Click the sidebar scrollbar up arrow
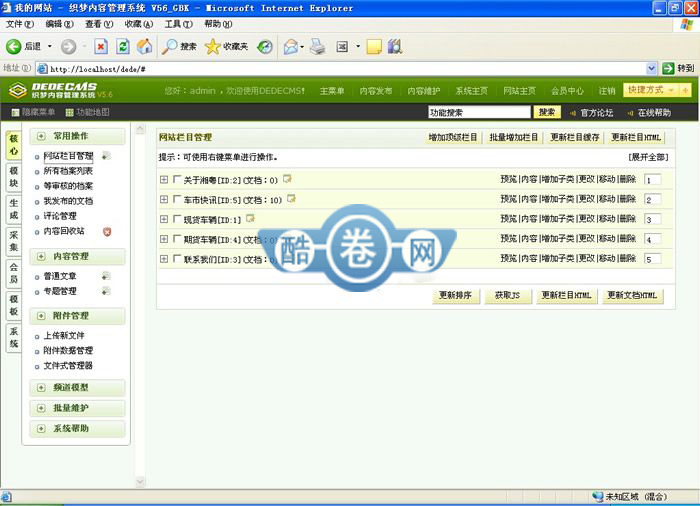Viewport: 700px width, 506px height. click(140, 130)
